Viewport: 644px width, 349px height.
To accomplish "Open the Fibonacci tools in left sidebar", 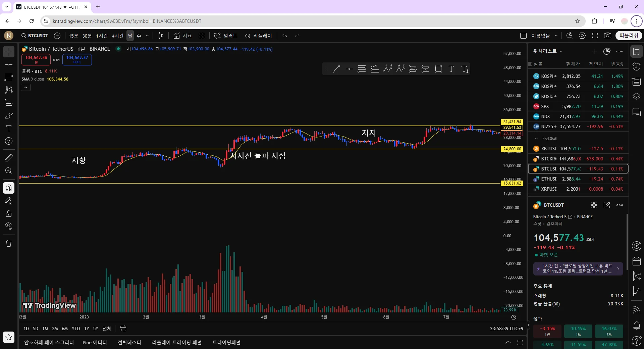I will tap(9, 77).
